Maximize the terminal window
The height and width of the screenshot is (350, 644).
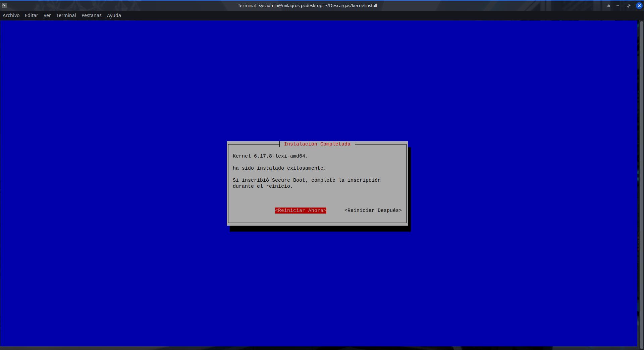click(x=628, y=5)
